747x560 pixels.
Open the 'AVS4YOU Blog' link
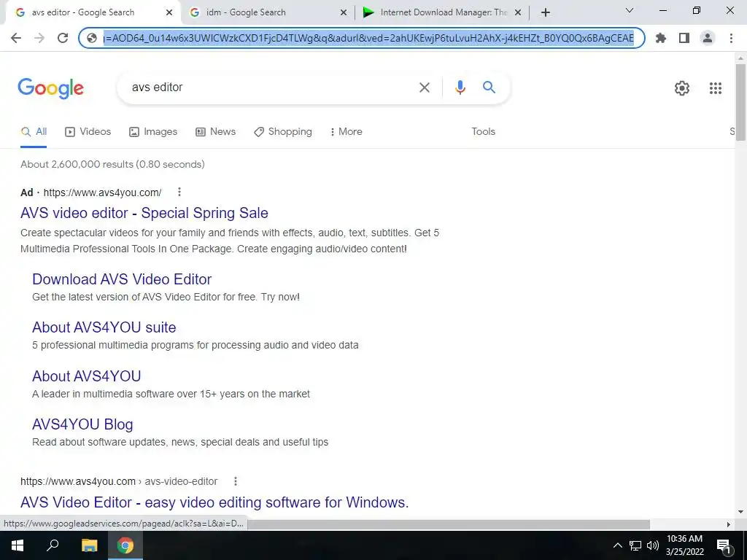pos(82,424)
